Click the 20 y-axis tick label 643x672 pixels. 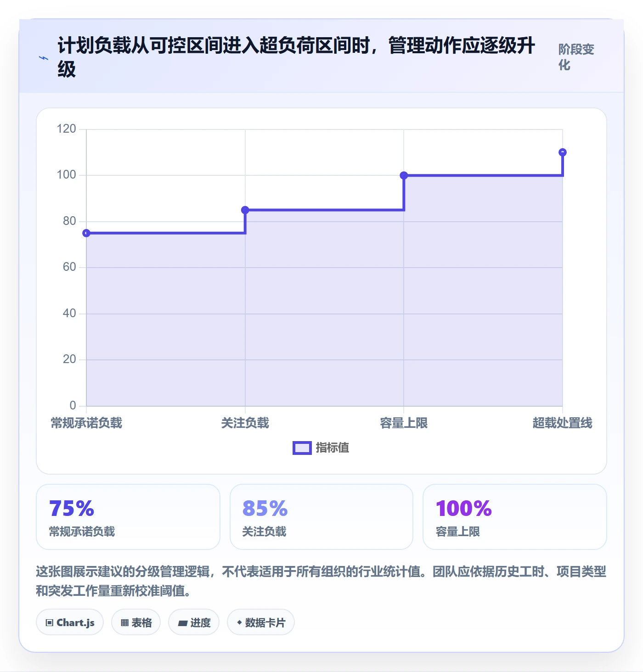pos(69,359)
